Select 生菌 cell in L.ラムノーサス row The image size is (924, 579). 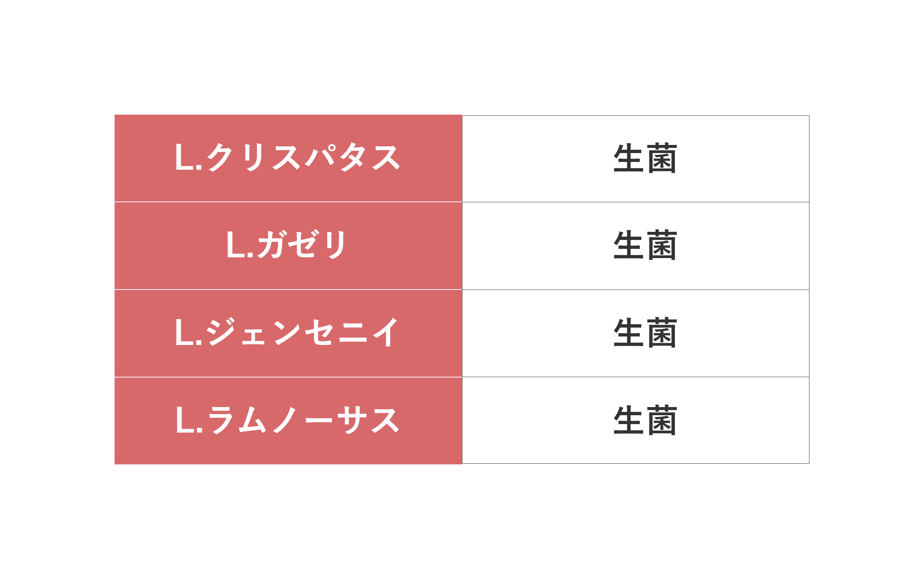[645, 420]
